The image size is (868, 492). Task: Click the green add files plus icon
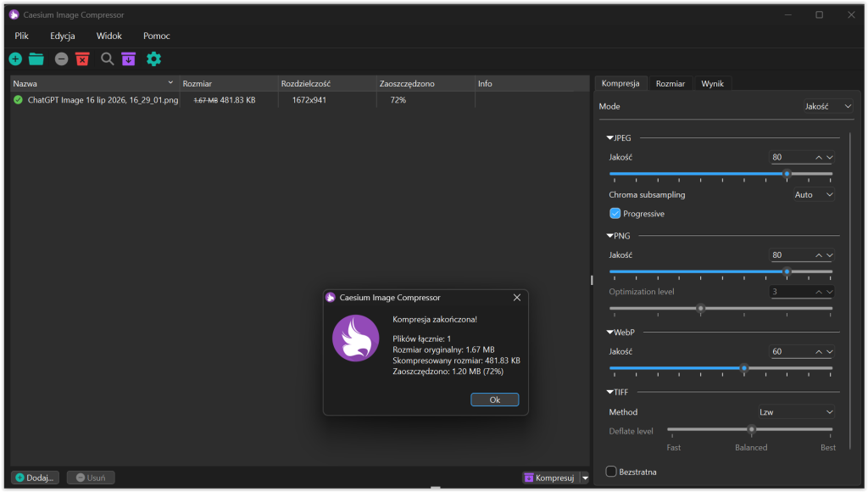[15, 59]
